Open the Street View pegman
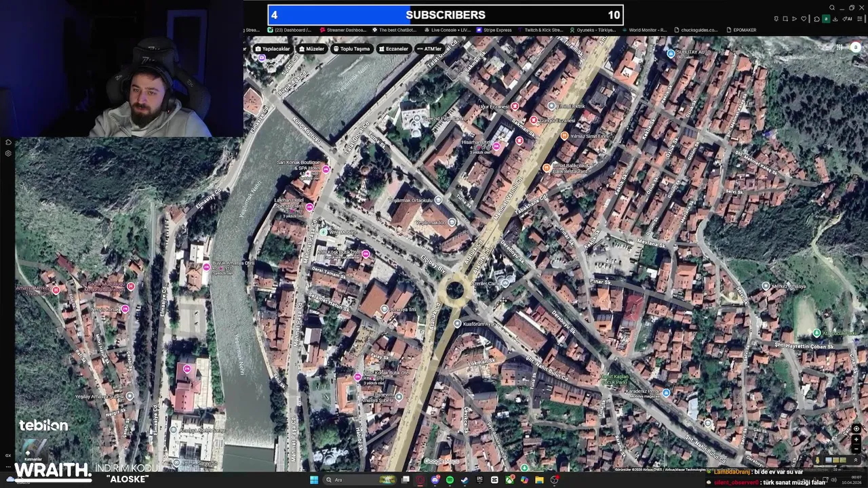 coord(818,460)
